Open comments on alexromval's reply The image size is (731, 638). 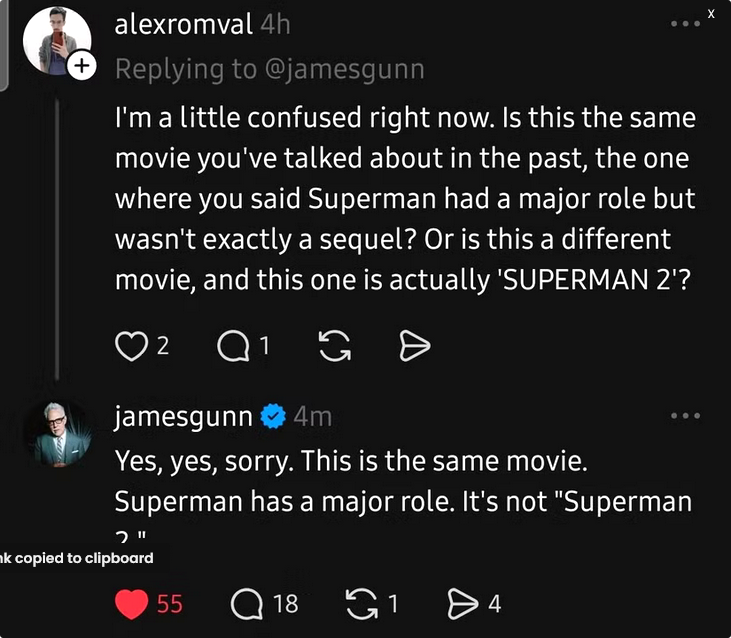232,345
